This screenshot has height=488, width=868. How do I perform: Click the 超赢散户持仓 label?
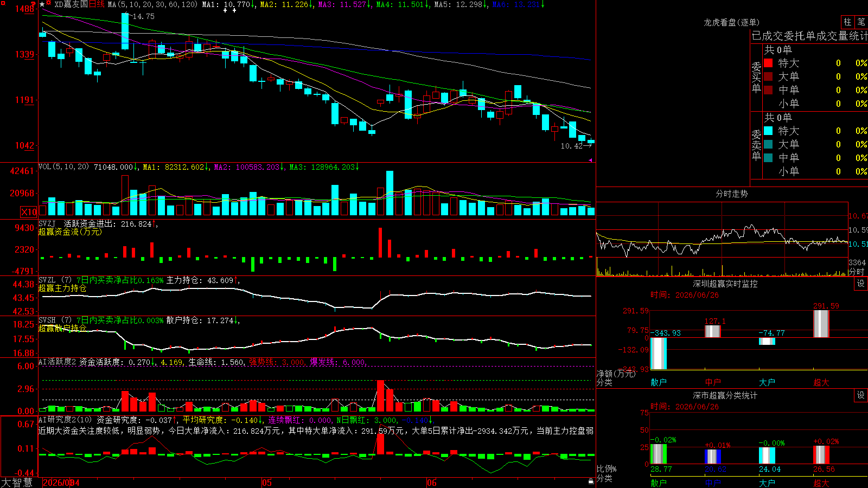click(62, 328)
